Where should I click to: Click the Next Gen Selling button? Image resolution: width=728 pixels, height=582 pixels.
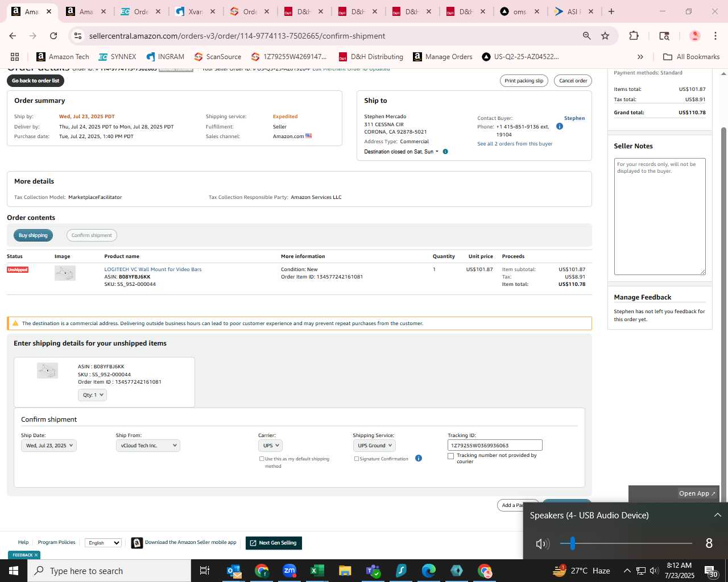click(274, 543)
